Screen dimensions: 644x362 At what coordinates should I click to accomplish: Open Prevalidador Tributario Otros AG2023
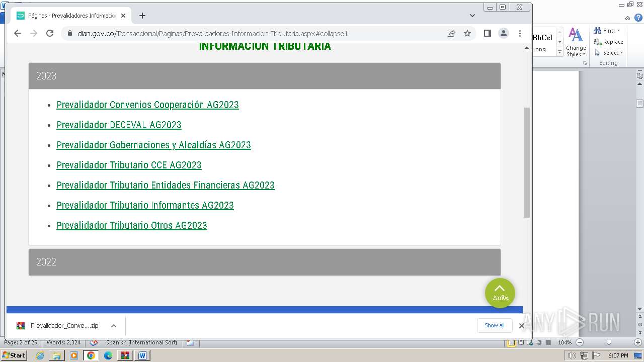pos(132,225)
